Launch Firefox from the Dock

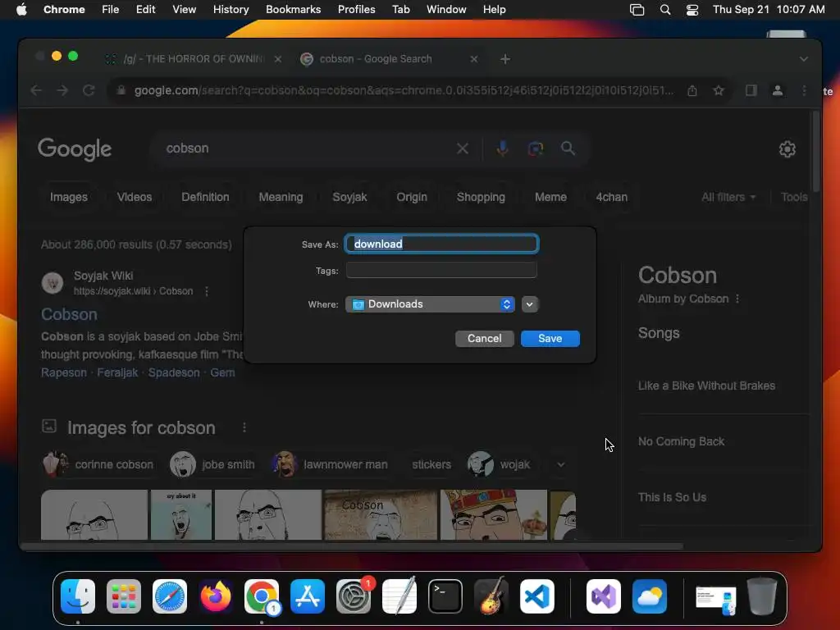pos(216,596)
